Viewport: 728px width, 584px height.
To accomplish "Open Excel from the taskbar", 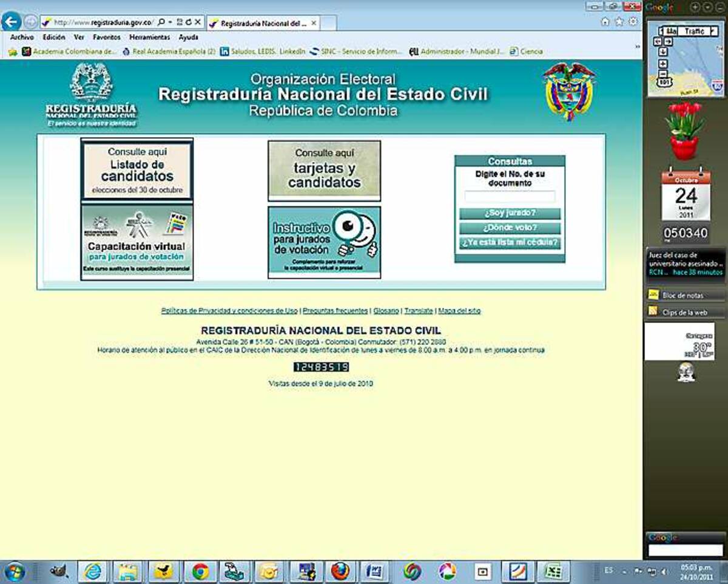I will click(x=553, y=571).
